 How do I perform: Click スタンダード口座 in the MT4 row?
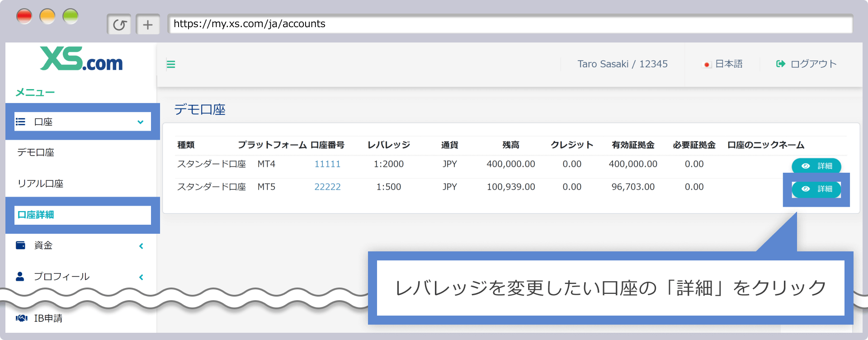coord(212,164)
